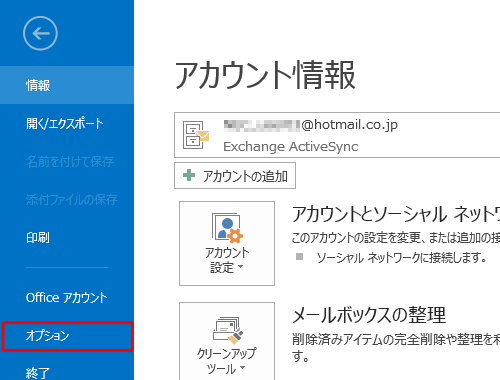The image size is (500, 380).
Task: Open the hotmail.co.jp account dropdown
Action: [x=337, y=135]
